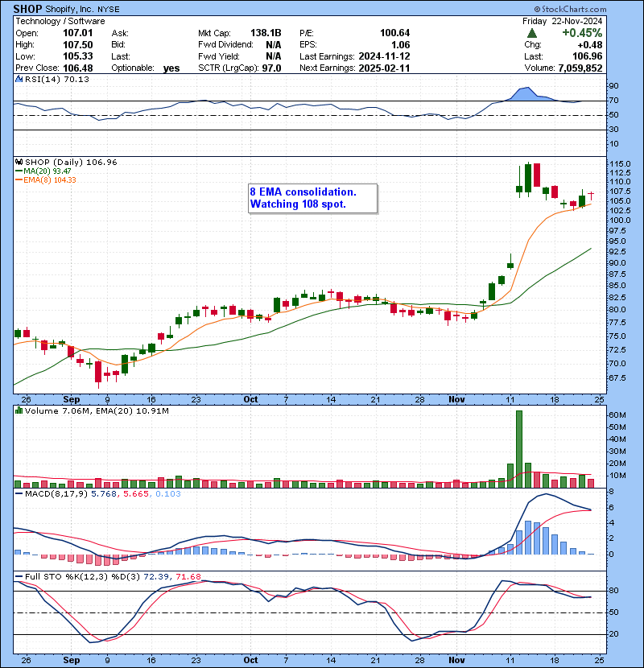Viewport: 644px width, 668px height.
Task: Click the SHOP ticker symbol in header
Action: (x=27, y=9)
